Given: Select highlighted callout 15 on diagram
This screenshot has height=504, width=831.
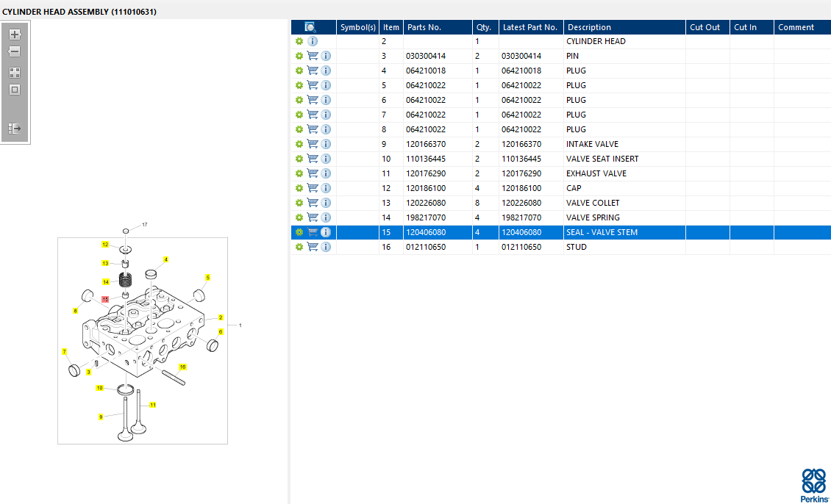Looking at the screenshot, I should point(105,299).
